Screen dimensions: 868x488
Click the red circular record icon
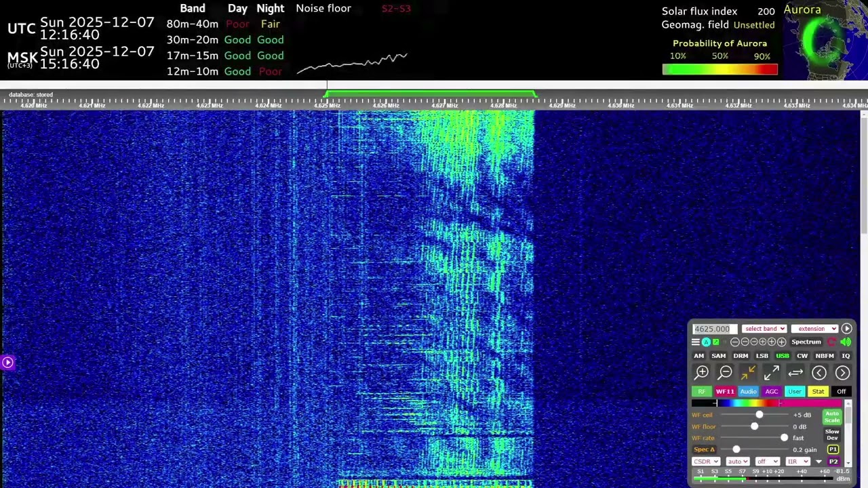click(x=831, y=342)
